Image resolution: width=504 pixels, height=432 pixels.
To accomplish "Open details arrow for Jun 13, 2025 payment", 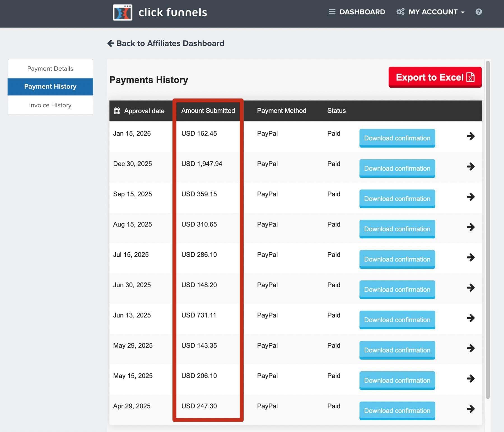I will [471, 318].
